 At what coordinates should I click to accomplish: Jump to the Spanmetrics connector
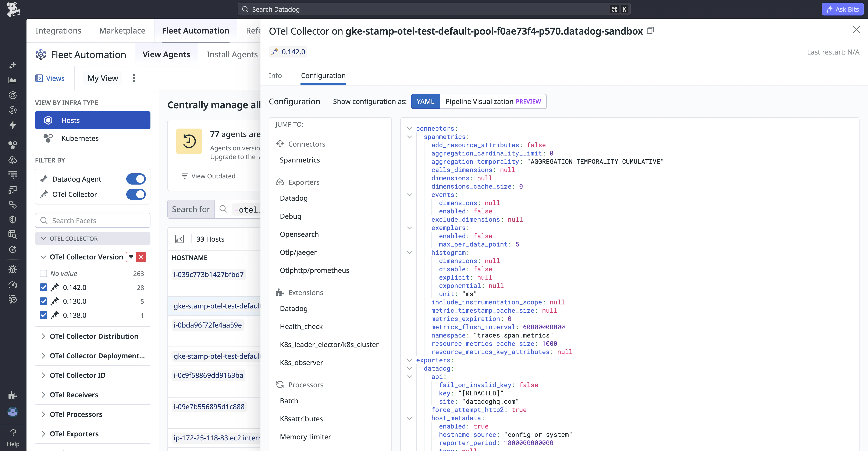[x=300, y=160]
